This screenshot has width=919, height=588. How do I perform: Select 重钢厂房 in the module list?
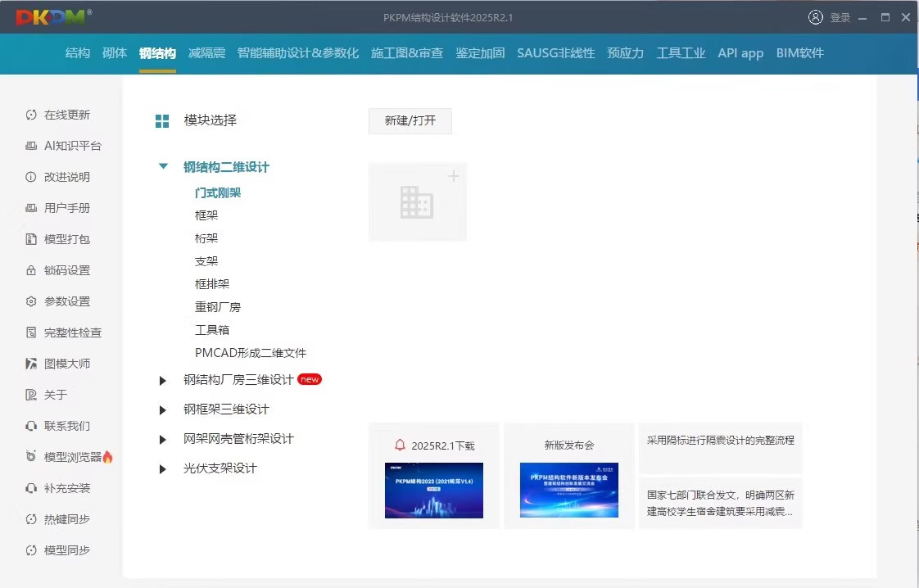pyautogui.click(x=218, y=307)
